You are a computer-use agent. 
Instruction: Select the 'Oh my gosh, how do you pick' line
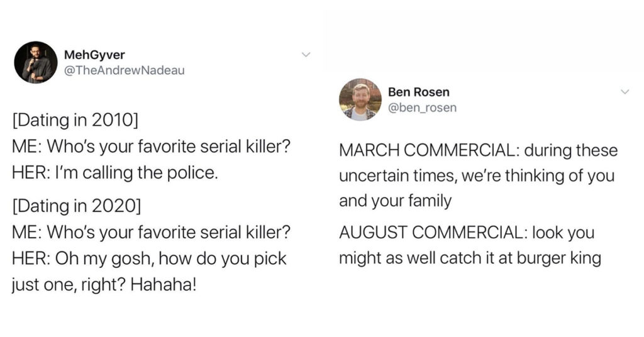coord(149,258)
